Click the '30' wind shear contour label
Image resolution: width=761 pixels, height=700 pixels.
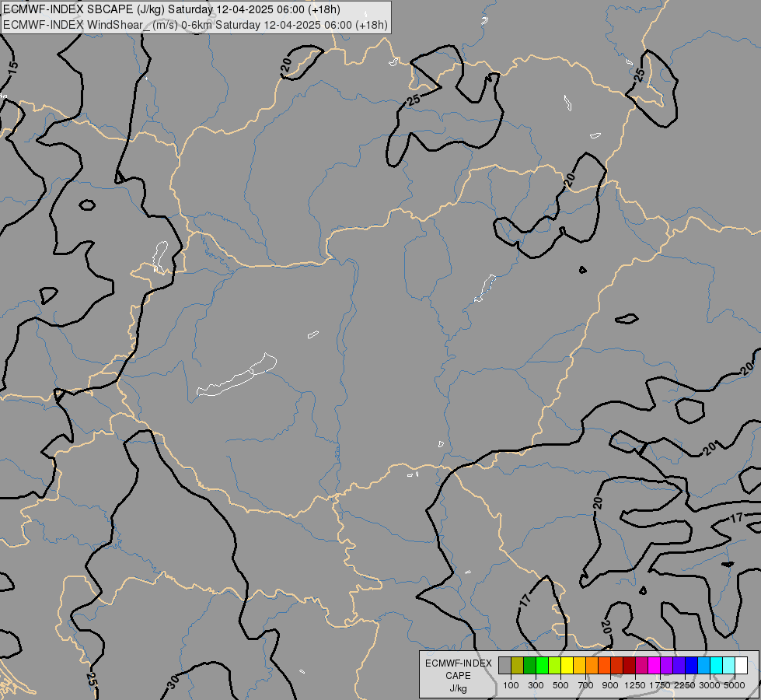point(173,682)
